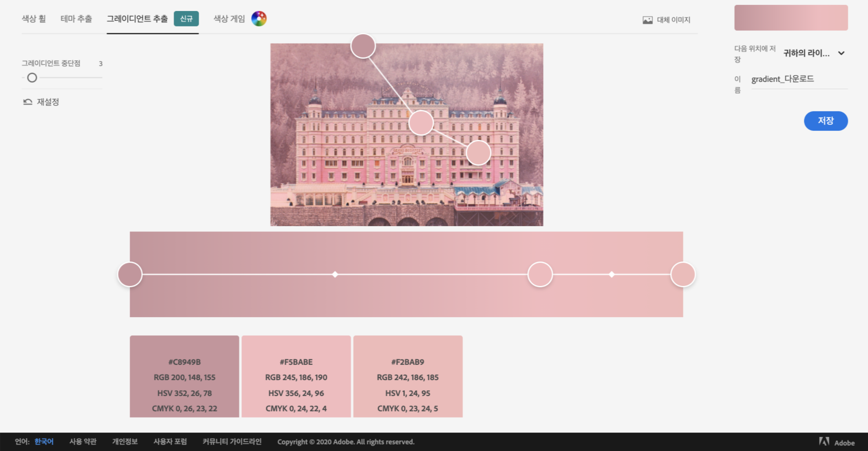Click the replace image picture icon
The height and width of the screenshot is (451, 868).
click(x=647, y=20)
